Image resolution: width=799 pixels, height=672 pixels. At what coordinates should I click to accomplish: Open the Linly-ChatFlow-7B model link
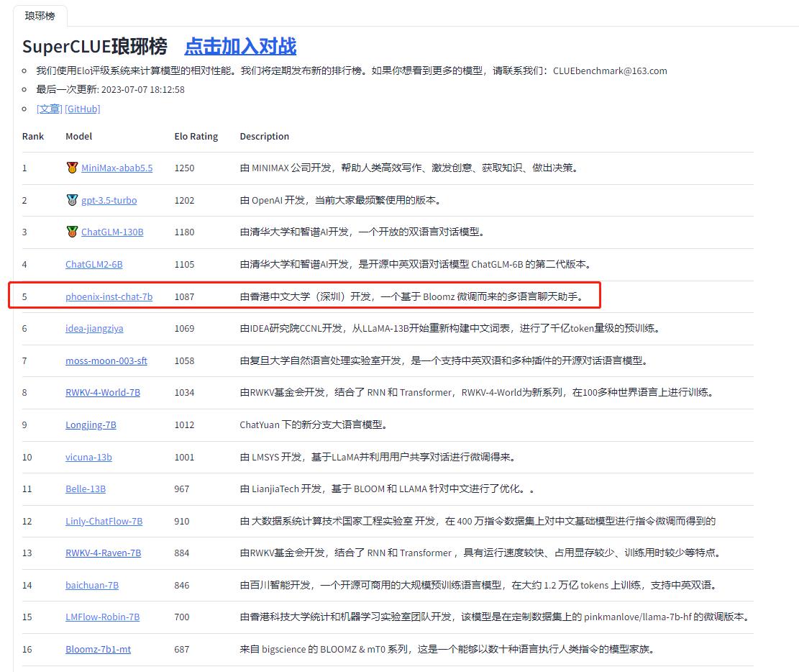[x=104, y=521]
